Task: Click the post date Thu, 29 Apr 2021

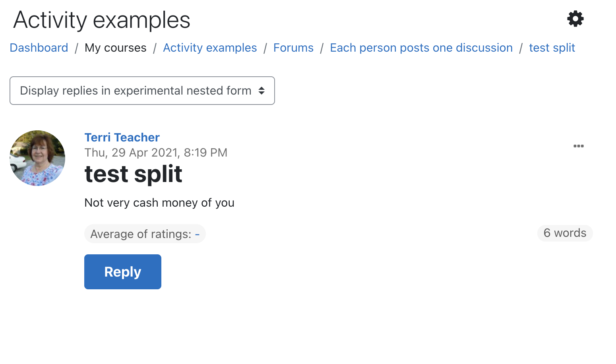Action: (x=156, y=153)
